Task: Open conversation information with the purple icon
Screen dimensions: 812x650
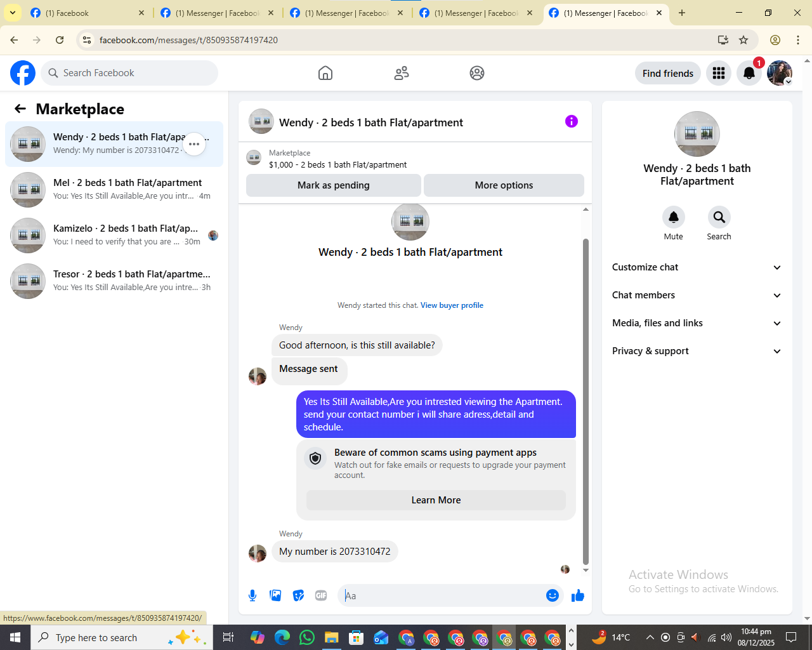Action: tap(572, 121)
